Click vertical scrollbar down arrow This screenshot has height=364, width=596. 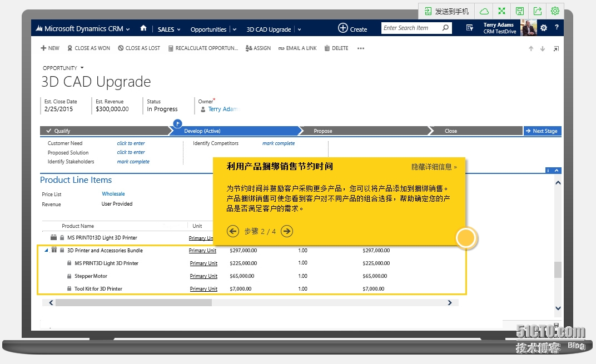pos(558,308)
